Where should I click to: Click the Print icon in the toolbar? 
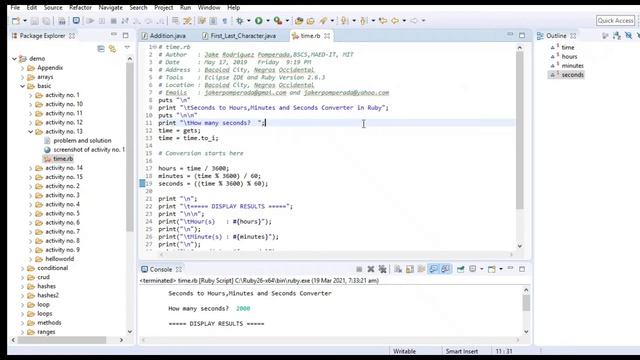tap(62, 20)
